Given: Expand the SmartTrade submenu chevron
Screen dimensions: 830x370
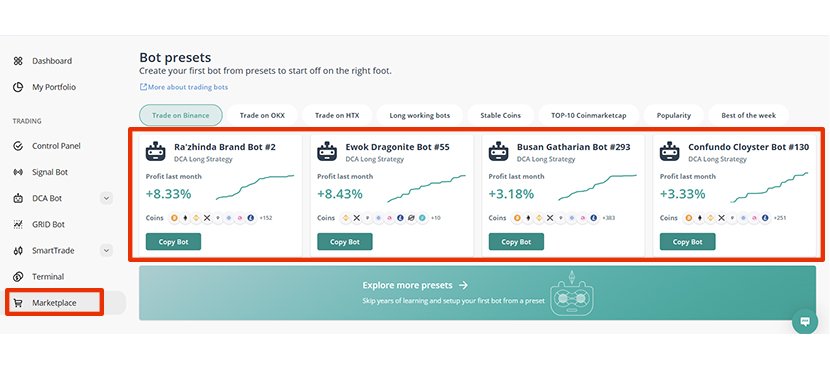Looking at the screenshot, I should [106, 250].
